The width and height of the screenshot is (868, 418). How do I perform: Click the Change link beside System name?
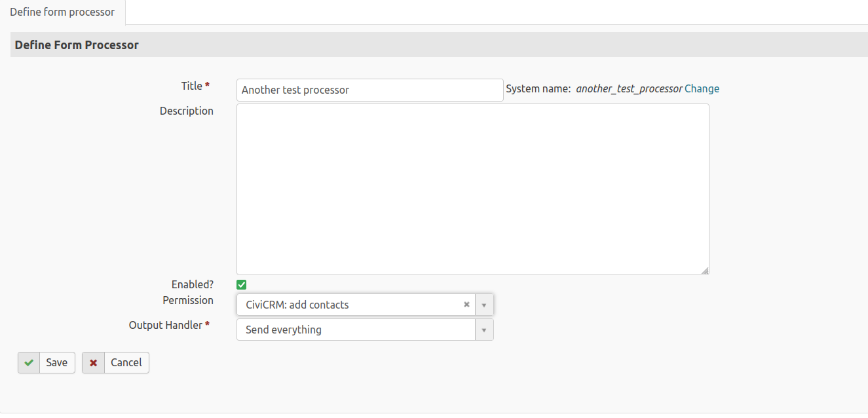(702, 88)
